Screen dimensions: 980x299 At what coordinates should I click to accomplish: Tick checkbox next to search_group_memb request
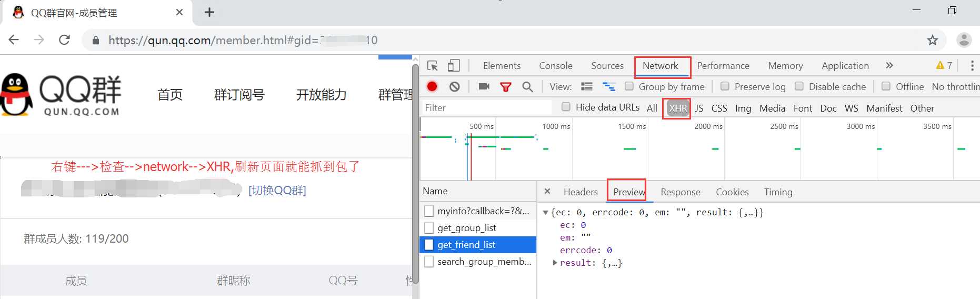point(429,262)
